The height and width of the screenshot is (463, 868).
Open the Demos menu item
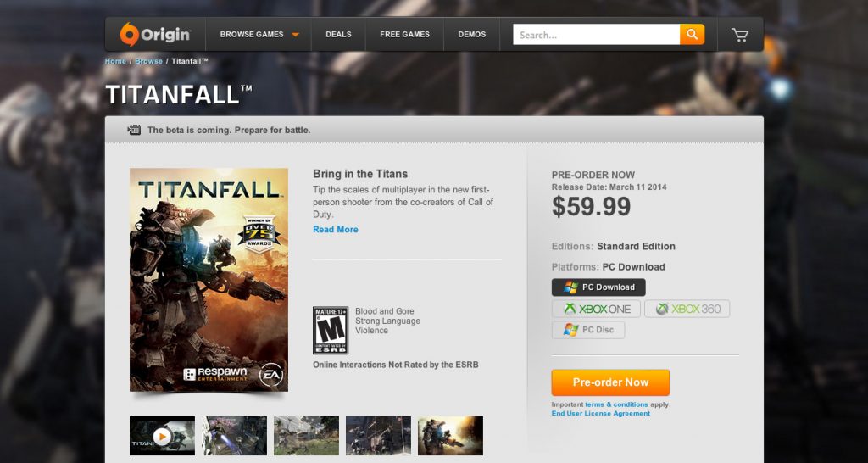(x=472, y=35)
